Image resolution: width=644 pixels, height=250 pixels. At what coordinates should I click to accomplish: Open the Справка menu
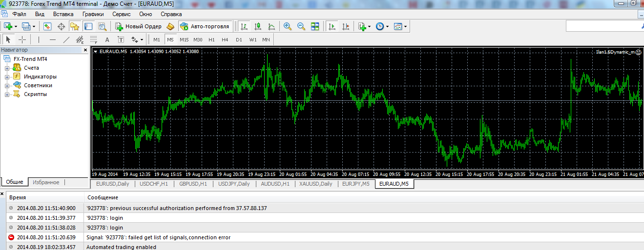(171, 14)
